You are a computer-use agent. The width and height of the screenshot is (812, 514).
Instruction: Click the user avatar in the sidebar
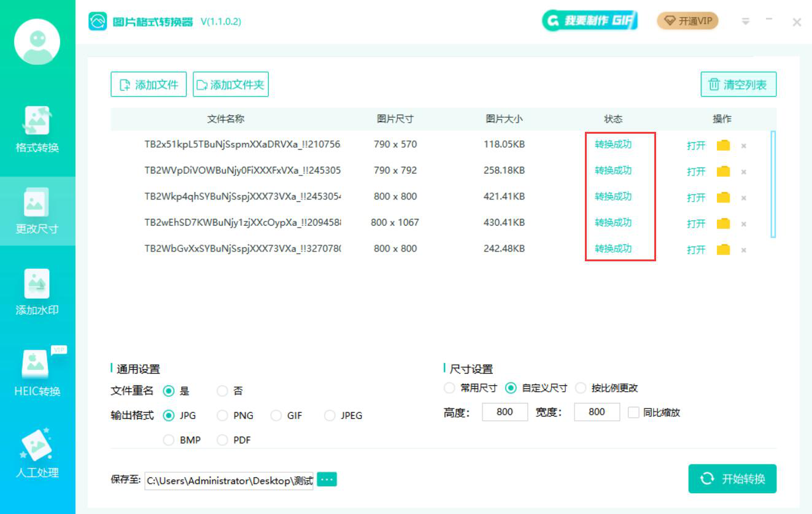coord(37,42)
